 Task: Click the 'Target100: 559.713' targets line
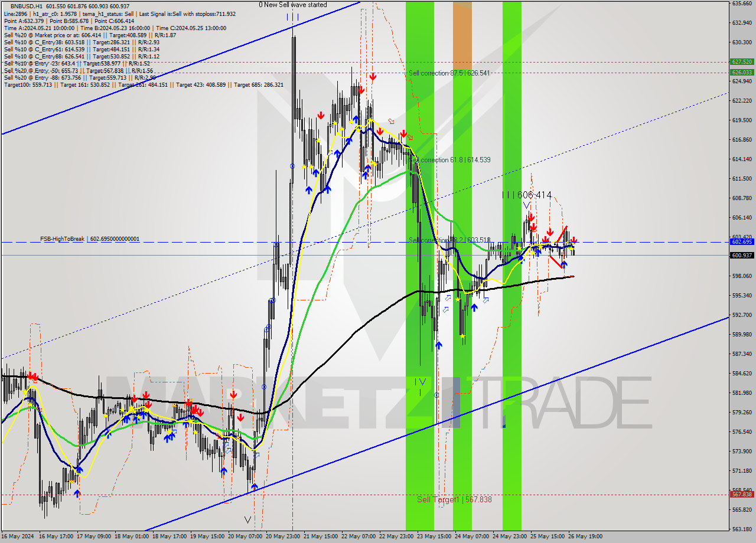point(144,84)
